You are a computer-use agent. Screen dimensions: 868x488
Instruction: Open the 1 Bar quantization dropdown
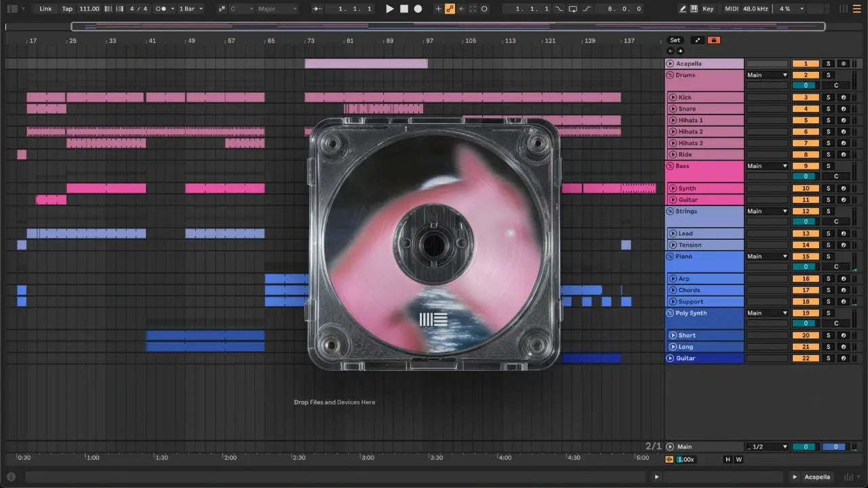click(x=191, y=9)
